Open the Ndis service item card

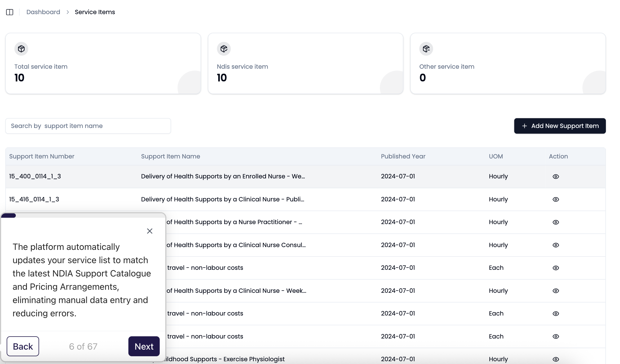[x=305, y=64]
